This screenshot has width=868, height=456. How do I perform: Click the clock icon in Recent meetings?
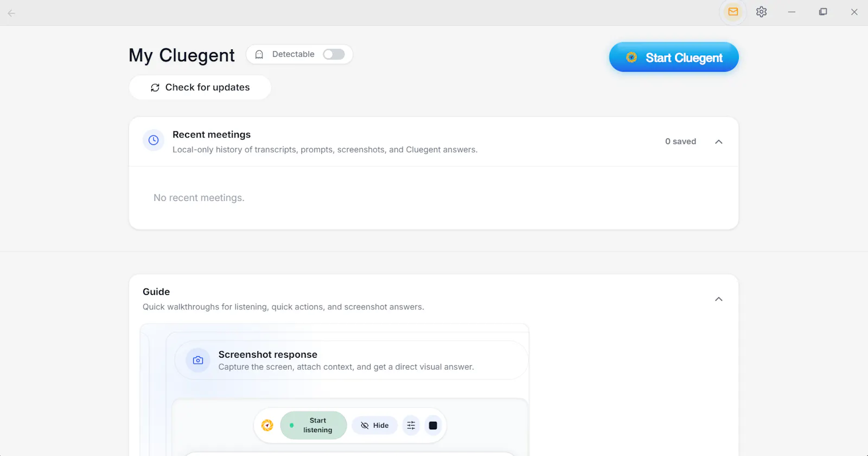tap(154, 140)
